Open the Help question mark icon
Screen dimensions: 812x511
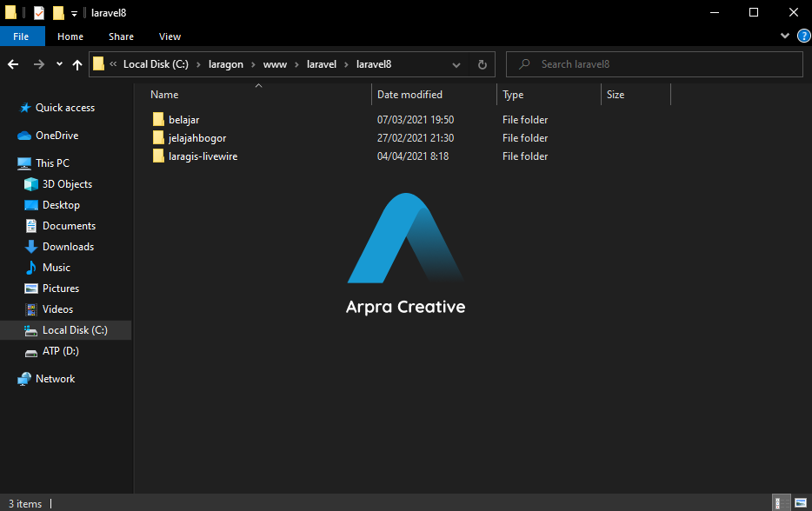(803, 36)
